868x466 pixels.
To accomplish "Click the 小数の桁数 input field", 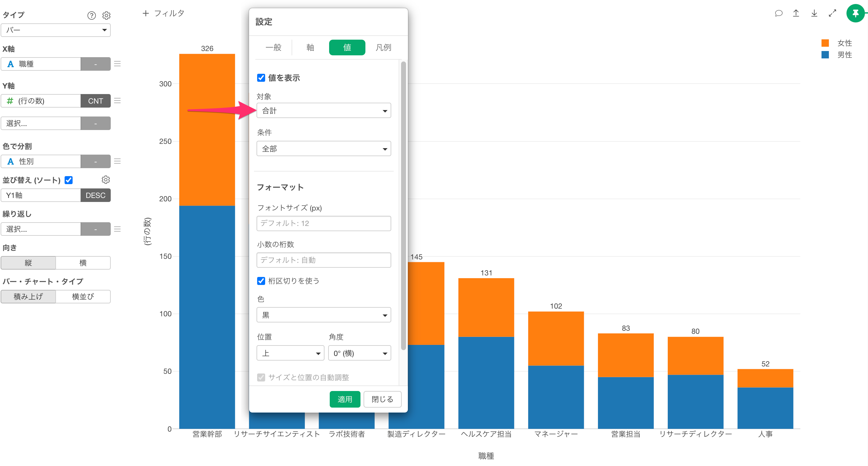I will tap(324, 260).
